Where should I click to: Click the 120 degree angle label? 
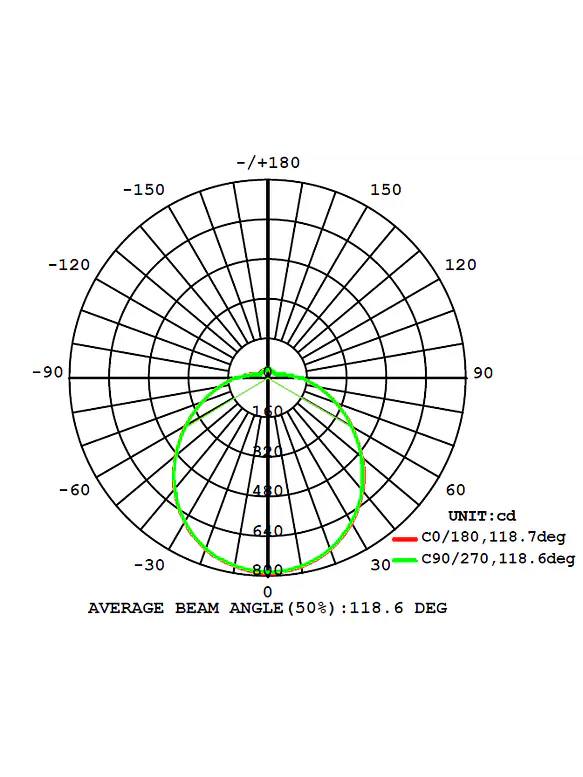click(460, 265)
